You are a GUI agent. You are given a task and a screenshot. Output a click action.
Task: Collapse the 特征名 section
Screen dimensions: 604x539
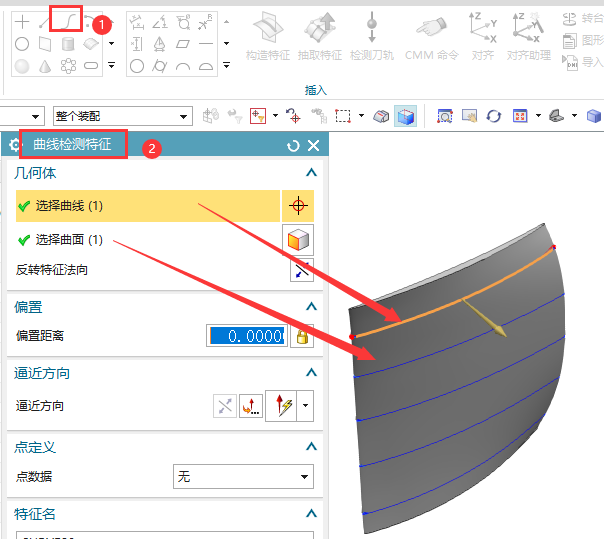click(311, 513)
